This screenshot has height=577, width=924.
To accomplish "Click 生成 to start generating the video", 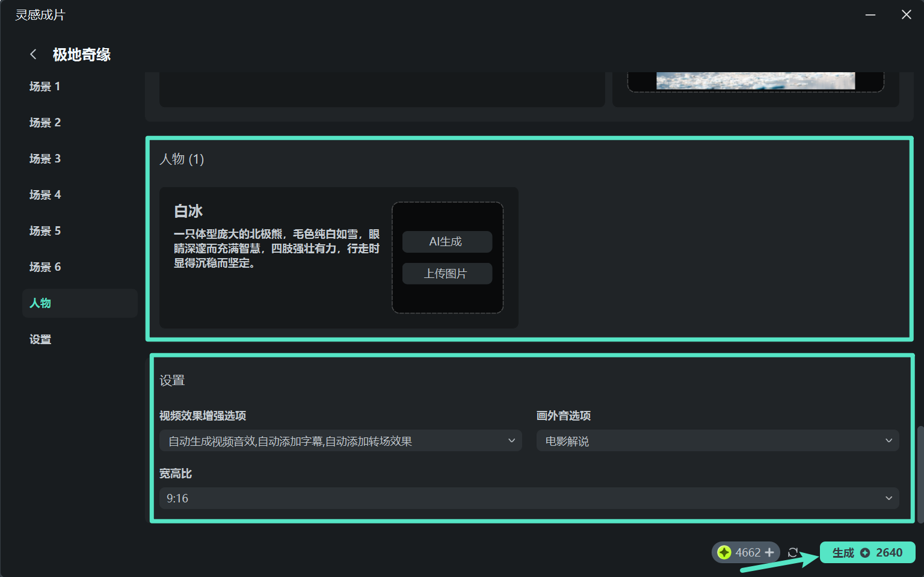I will (843, 552).
